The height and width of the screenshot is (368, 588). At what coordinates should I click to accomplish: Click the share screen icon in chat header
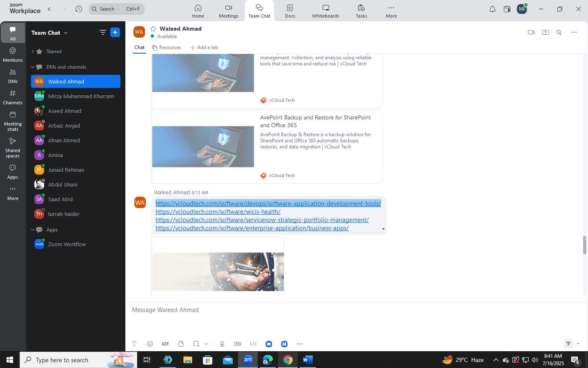point(546,32)
